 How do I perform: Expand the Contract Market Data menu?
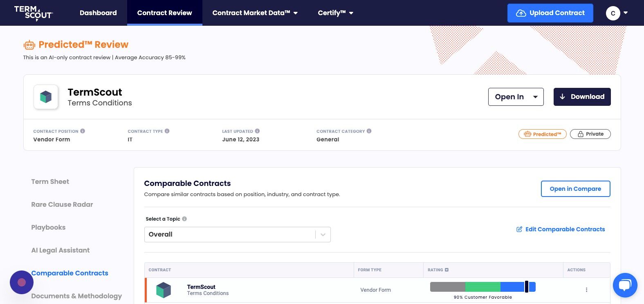click(x=255, y=13)
